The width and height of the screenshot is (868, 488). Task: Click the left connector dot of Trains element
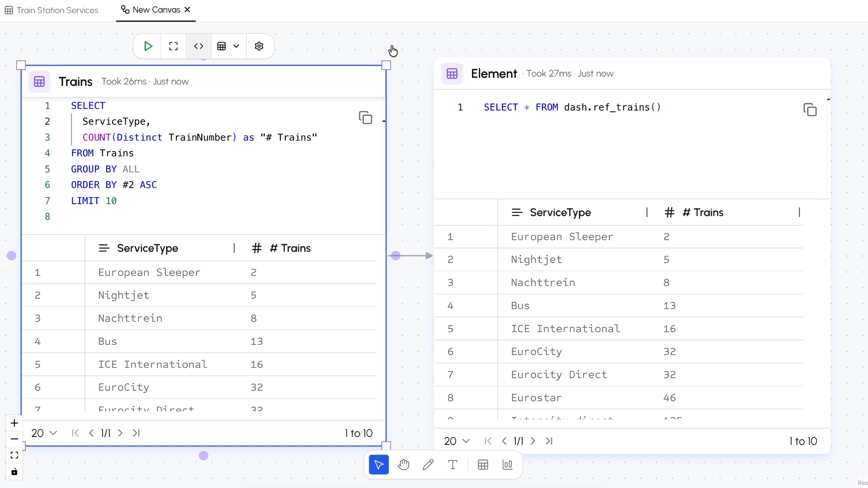(12, 256)
